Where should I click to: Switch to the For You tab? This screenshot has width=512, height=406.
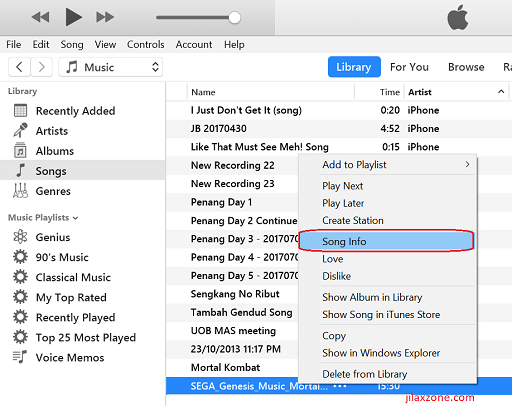(409, 67)
